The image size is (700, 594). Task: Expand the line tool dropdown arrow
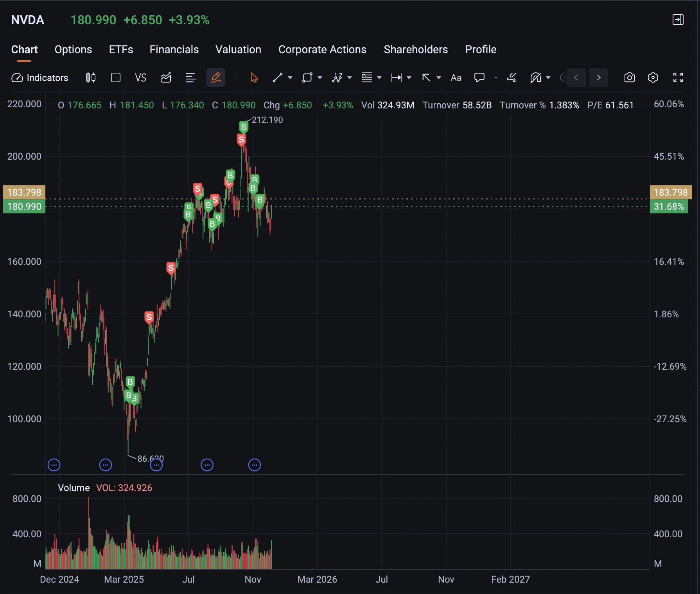pos(290,78)
